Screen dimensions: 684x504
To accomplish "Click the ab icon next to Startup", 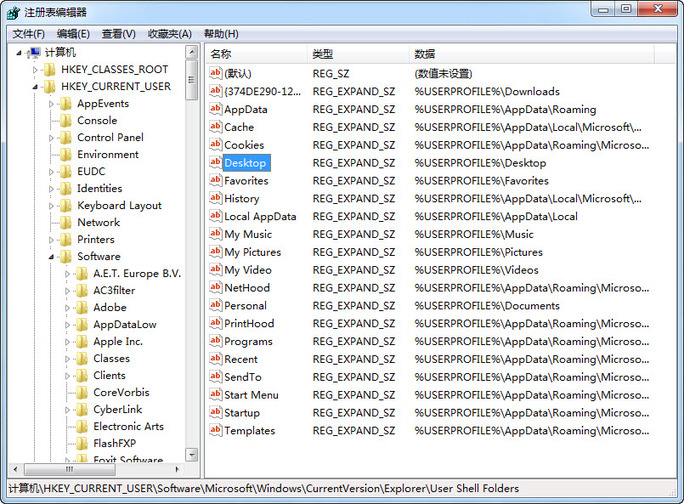I will click(215, 412).
